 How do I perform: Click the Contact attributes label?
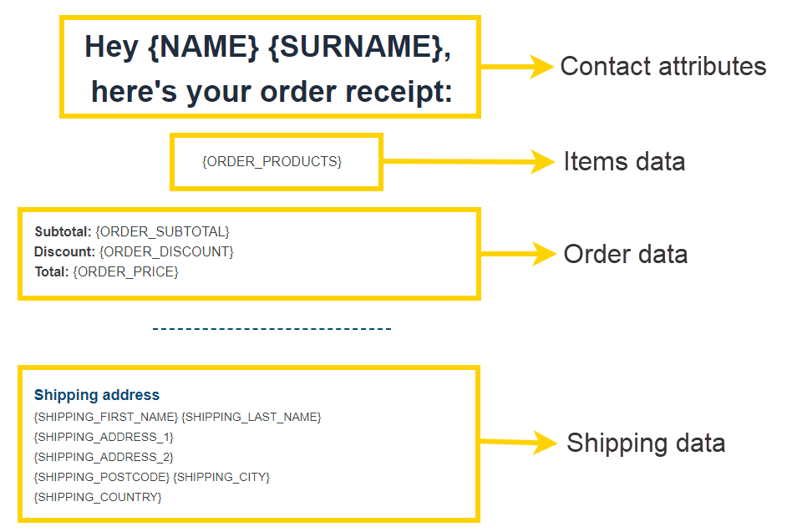[x=663, y=67]
